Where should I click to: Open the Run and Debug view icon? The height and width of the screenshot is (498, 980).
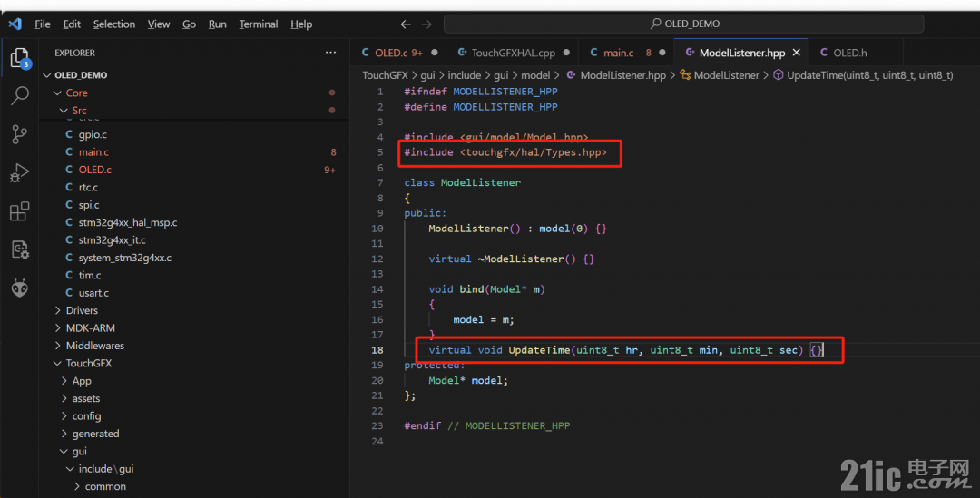point(20,173)
